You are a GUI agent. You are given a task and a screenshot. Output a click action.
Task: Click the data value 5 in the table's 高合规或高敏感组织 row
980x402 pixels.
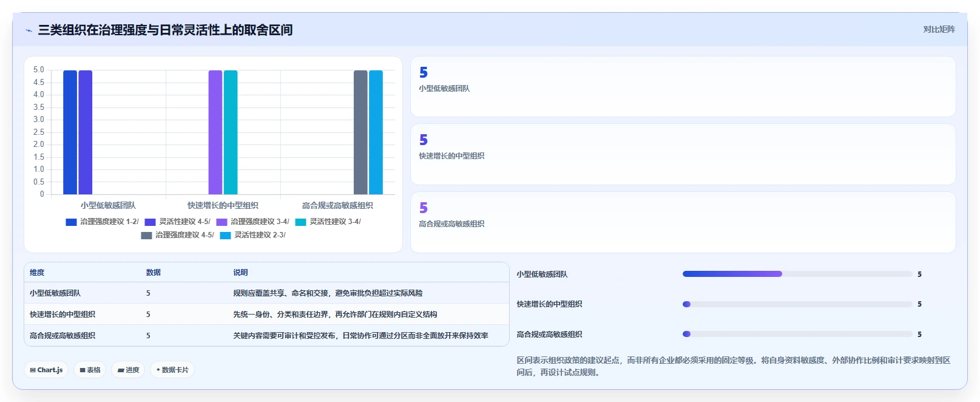[x=148, y=336]
